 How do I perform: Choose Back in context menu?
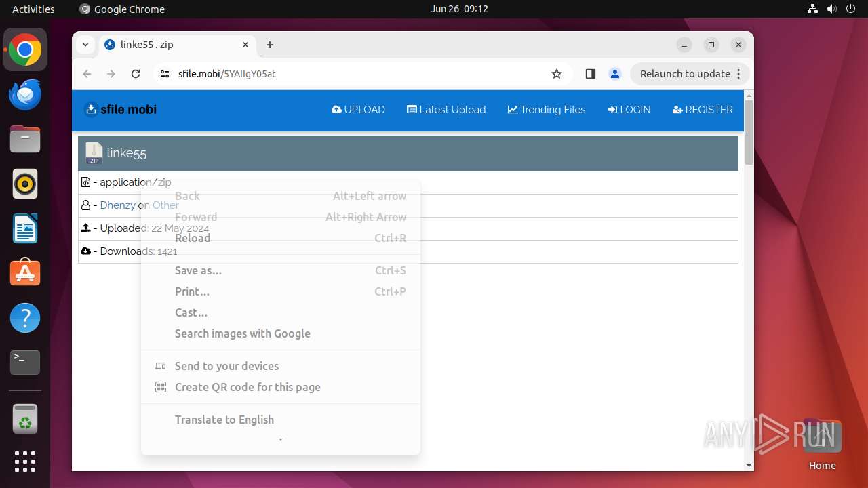tap(281, 196)
